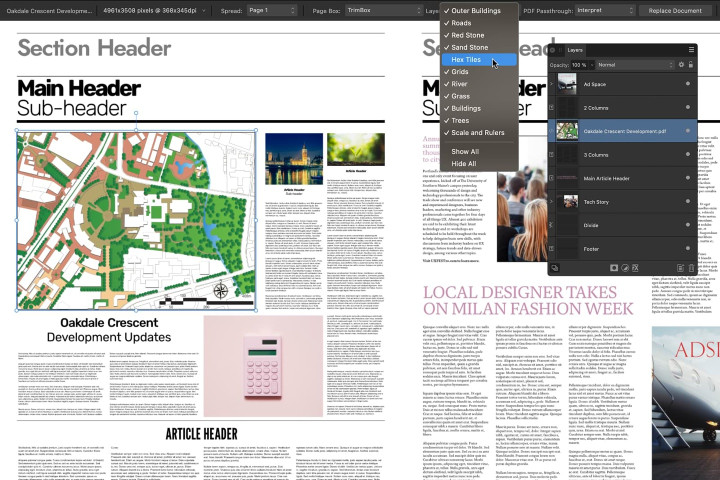Click the Opacity 100 % input field
The height and width of the screenshot is (480, 720).
pos(579,65)
